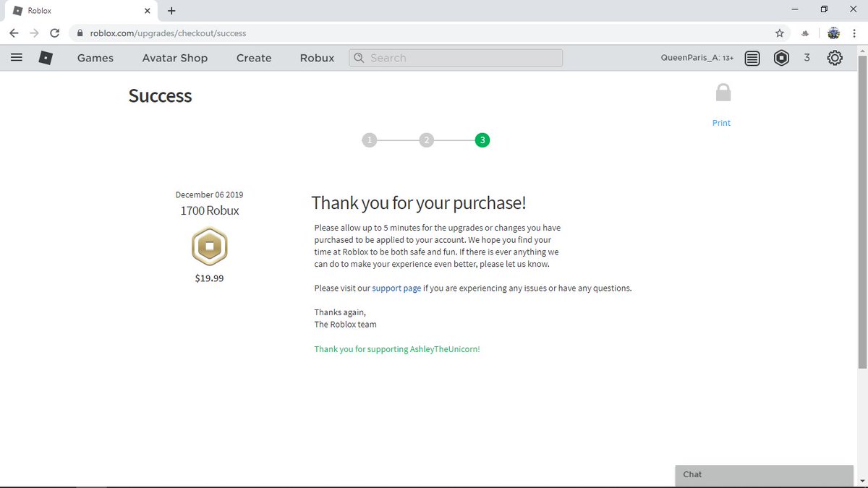This screenshot has height=488, width=868.
Task: Click checkout step 2 indicator
Action: click(x=426, y=140)
